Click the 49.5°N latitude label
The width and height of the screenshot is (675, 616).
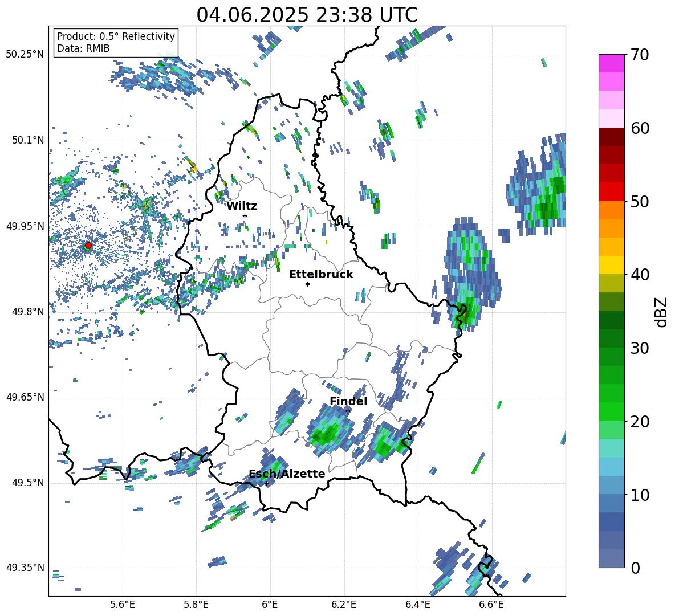tap(28, 483)
